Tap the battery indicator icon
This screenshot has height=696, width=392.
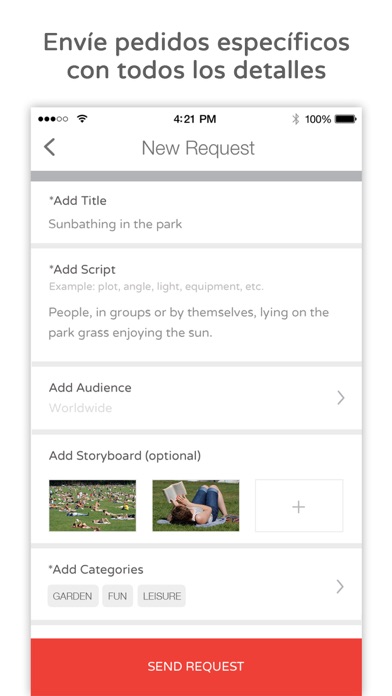point(345,119)
